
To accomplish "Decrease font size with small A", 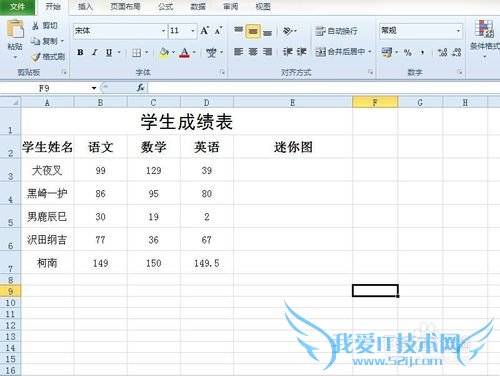I will click(x=218, y=31).
